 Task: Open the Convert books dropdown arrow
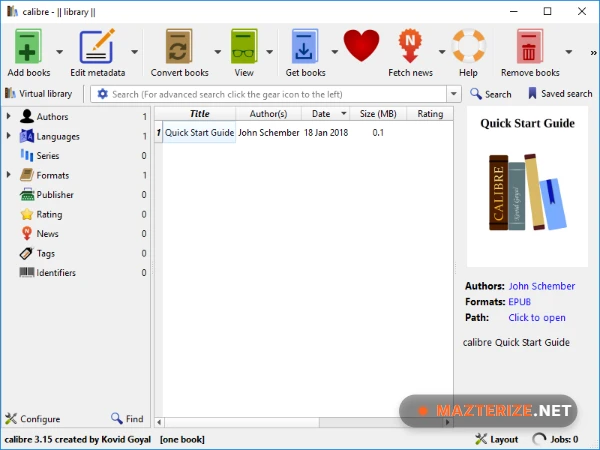point(217,51)
